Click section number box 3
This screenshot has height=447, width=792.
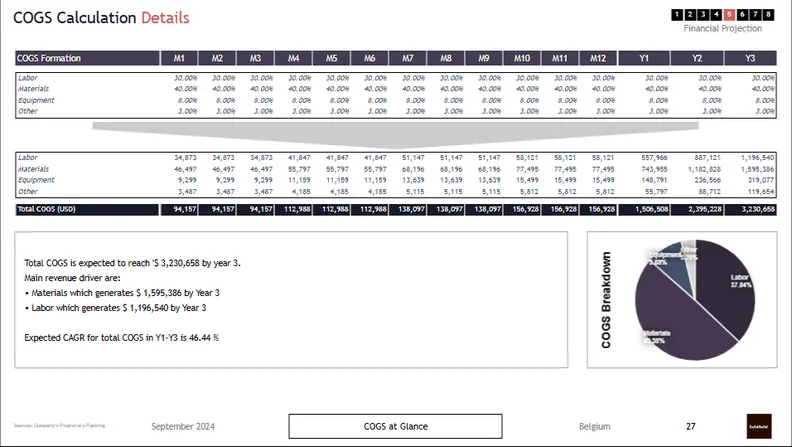[703, 15]
